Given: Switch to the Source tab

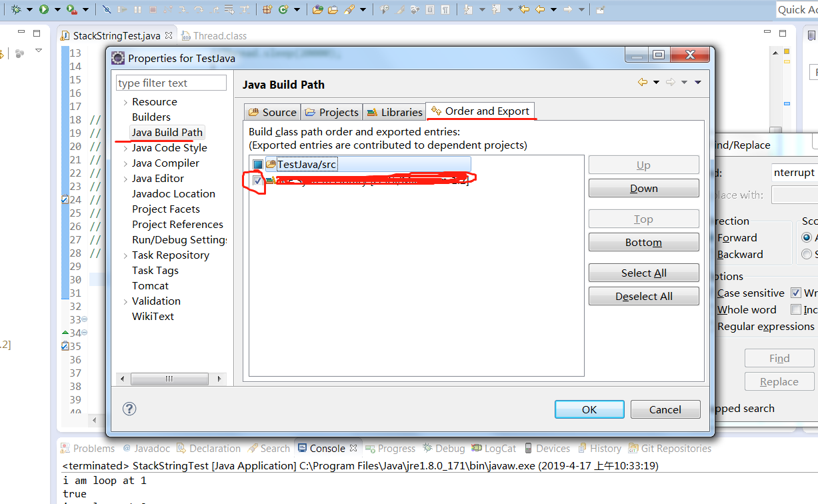Looking at the screenshot, I should 272,112.
